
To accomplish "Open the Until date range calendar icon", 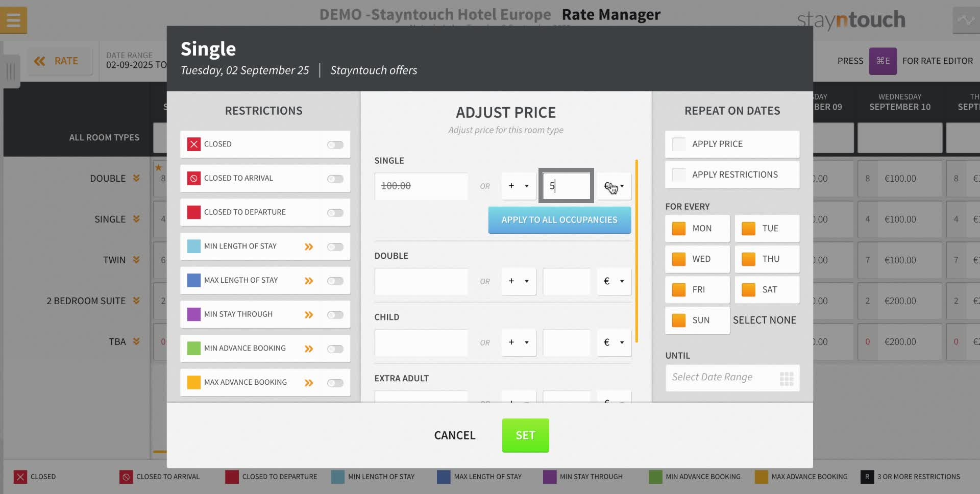I will 787,379.
